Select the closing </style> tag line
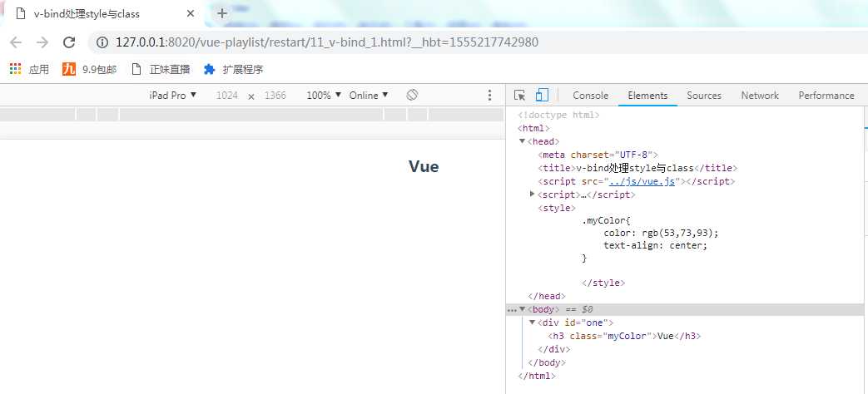The height and width of the screenshot is (394, 868). point(603,283)
